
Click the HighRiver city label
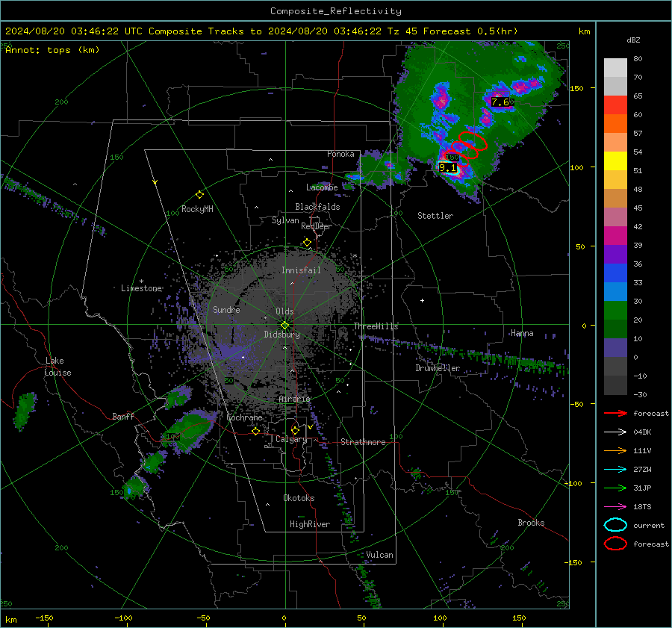310,524
